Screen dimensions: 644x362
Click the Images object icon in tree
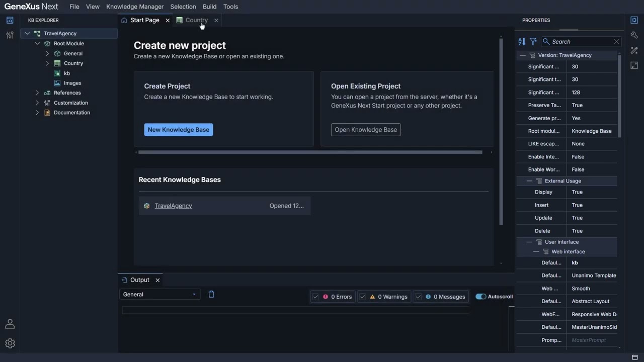57,83
